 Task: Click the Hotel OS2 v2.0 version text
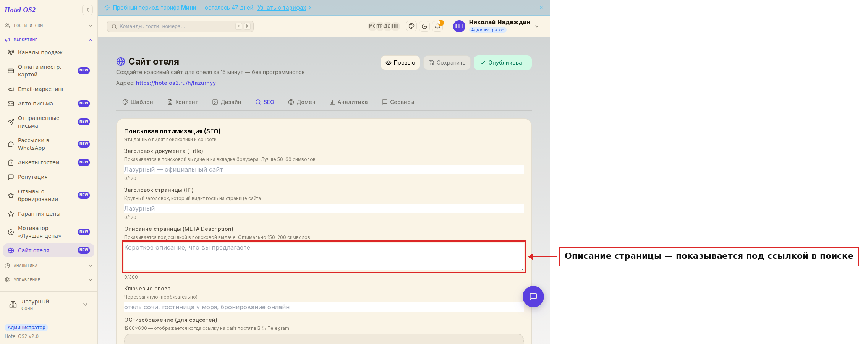pyautogui.click(x=22, y=336)
